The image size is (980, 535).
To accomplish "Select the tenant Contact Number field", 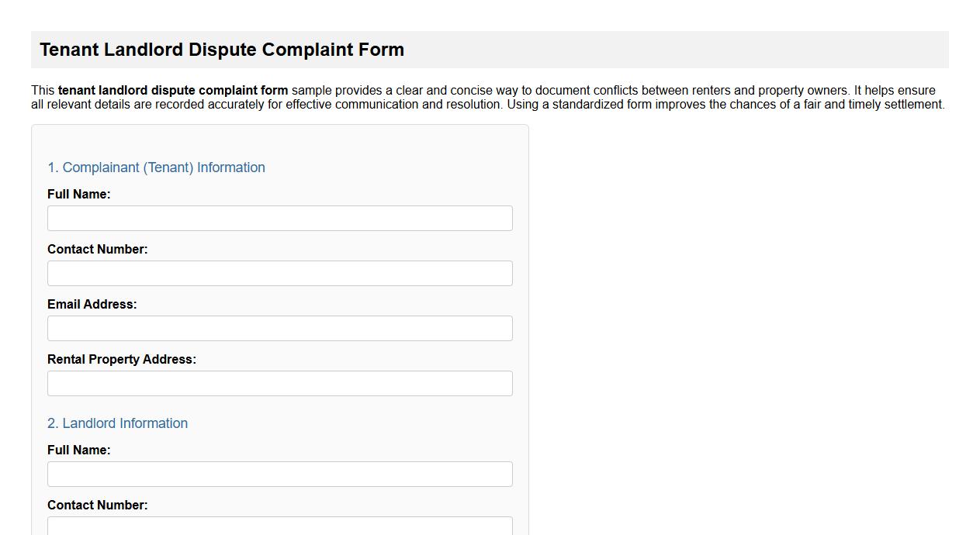I will [x=279, y=273].
